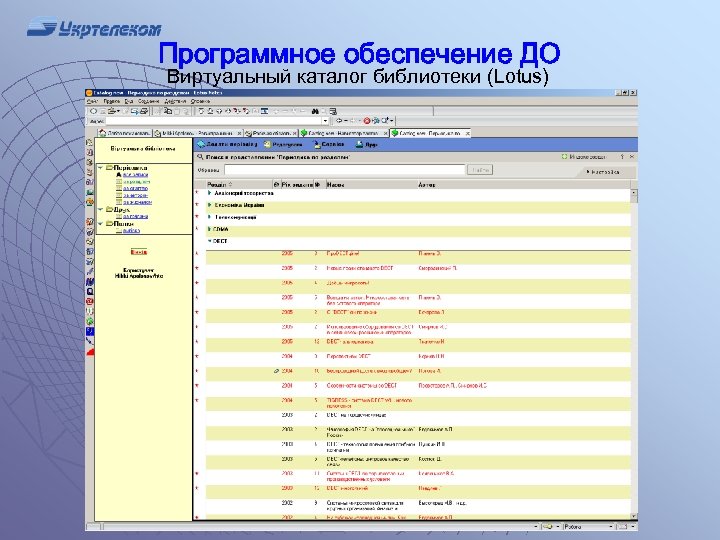The height and width of the screenshot is (540, 720).
Task: Switch to the Добро пожаловать home tab
Action: [124, 133]
